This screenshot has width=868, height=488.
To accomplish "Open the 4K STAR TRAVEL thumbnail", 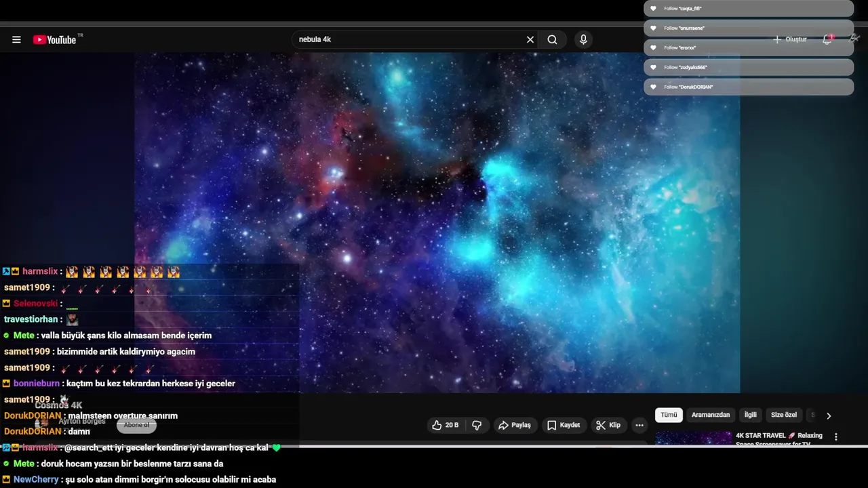I will (693, 439).
